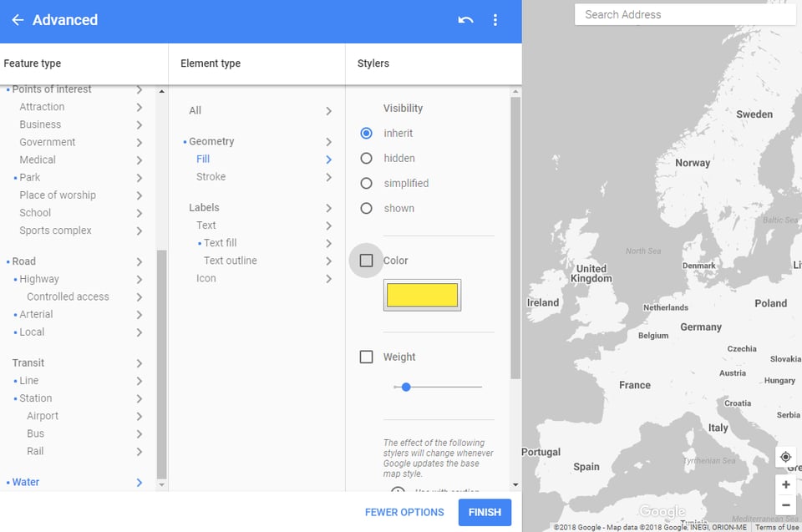Screen dimensions: 802x532
Task: Click the Stylers panel scrollbar thumb
Action: click(515, 238)
